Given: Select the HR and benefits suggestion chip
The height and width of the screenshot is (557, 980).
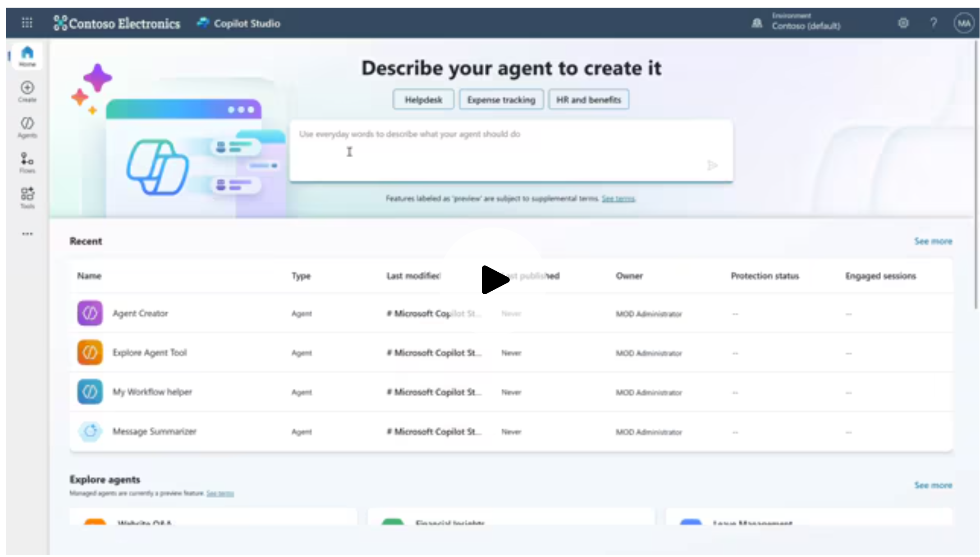Looking at the screenshot, I should coord(589,100).
